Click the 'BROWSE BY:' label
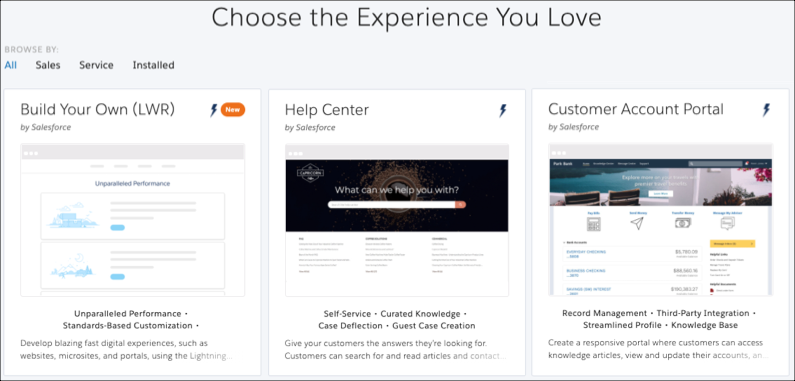795x381 pixels. (x=31, y=50)
